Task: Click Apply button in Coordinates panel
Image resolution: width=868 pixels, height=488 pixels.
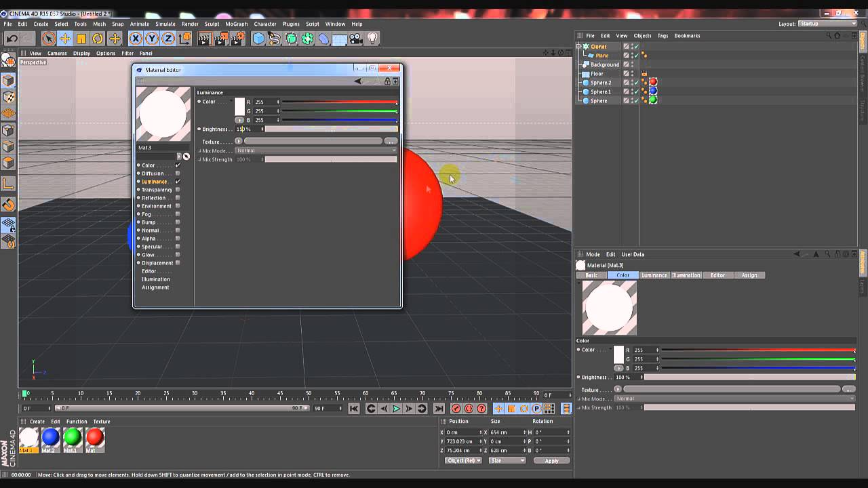Action: (551, 461)
